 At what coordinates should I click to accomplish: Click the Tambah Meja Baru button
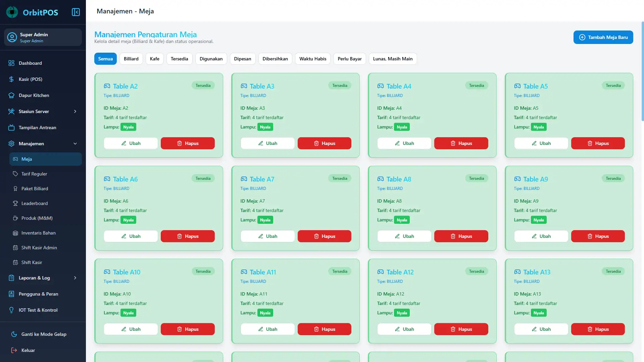(x=603, y=37)
